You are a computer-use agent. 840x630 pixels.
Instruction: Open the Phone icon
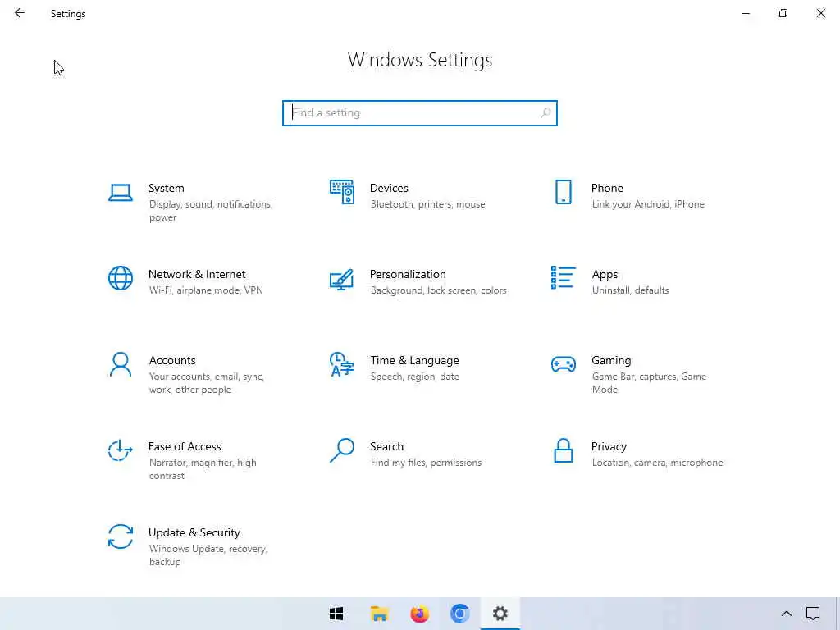click(x=563, y=192)
